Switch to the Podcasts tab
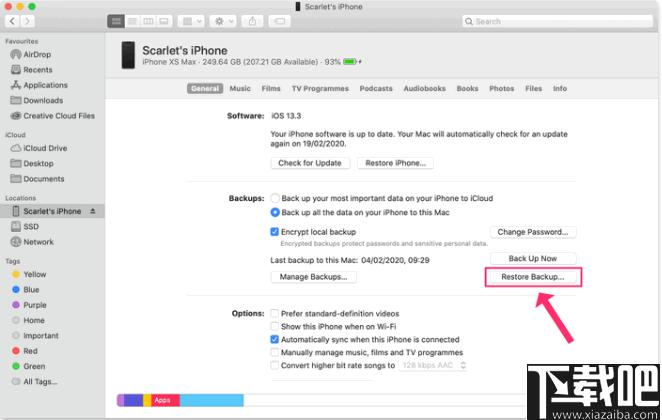 376,89
